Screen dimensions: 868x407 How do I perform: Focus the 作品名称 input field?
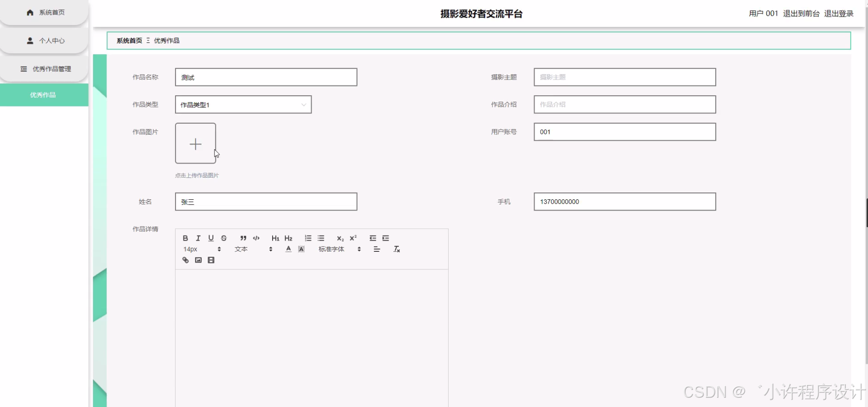(266, 77)
